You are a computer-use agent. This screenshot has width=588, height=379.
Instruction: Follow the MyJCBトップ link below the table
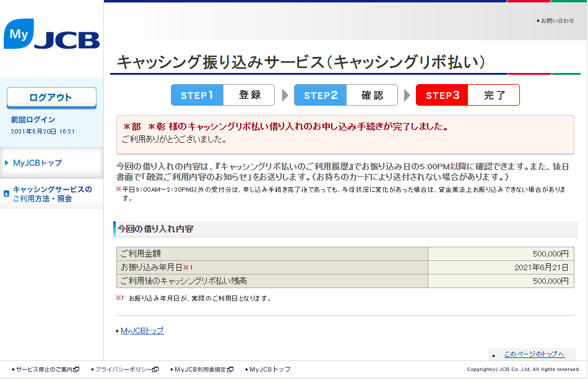pos(142,331)
